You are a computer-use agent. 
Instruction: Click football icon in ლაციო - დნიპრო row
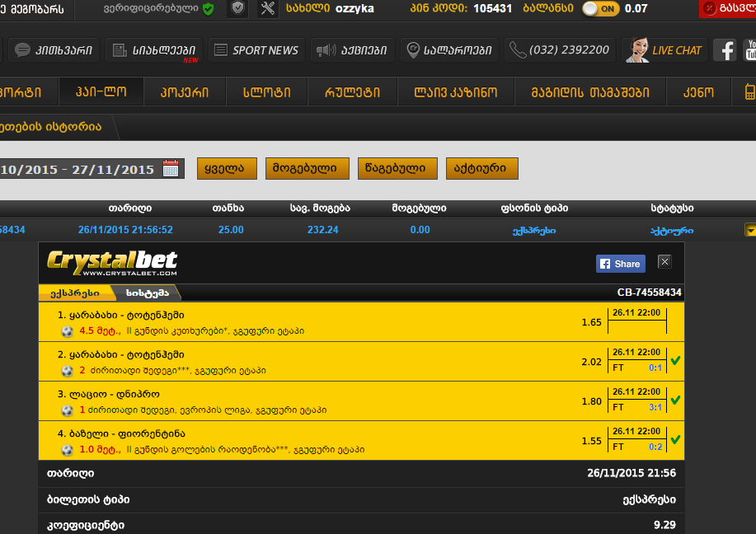click(x=68, y=410)
